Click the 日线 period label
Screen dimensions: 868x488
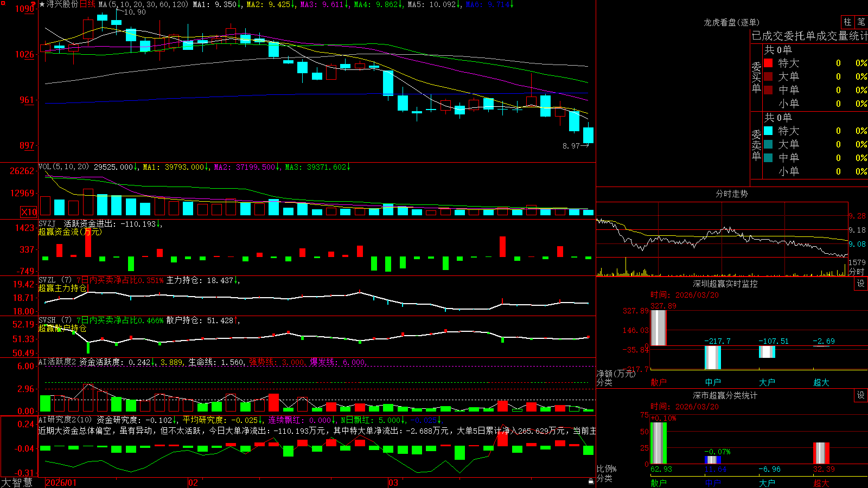click(87, 4)
